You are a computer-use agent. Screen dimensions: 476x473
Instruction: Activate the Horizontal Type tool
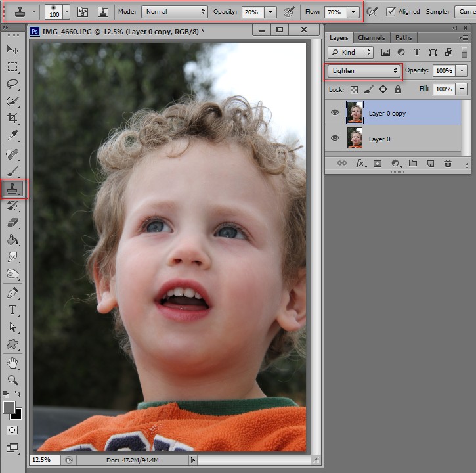(x=12, y=310)
